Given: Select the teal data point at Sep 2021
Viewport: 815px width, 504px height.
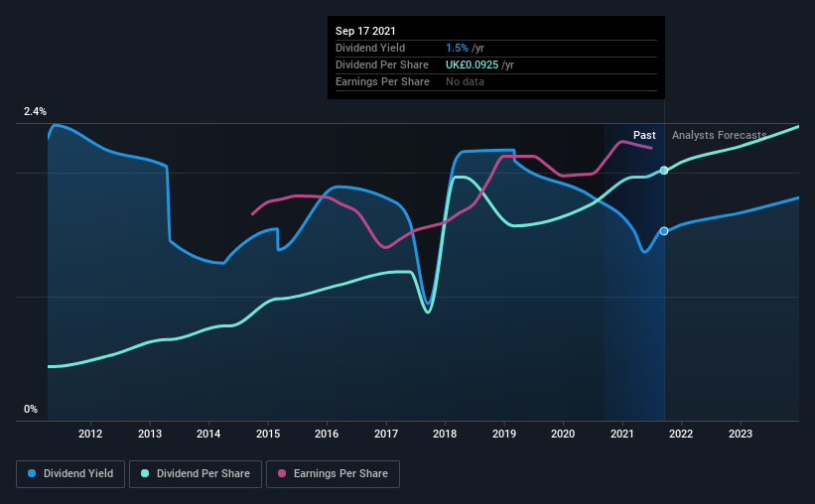Looking at the screenshot, I should [664, 171].
